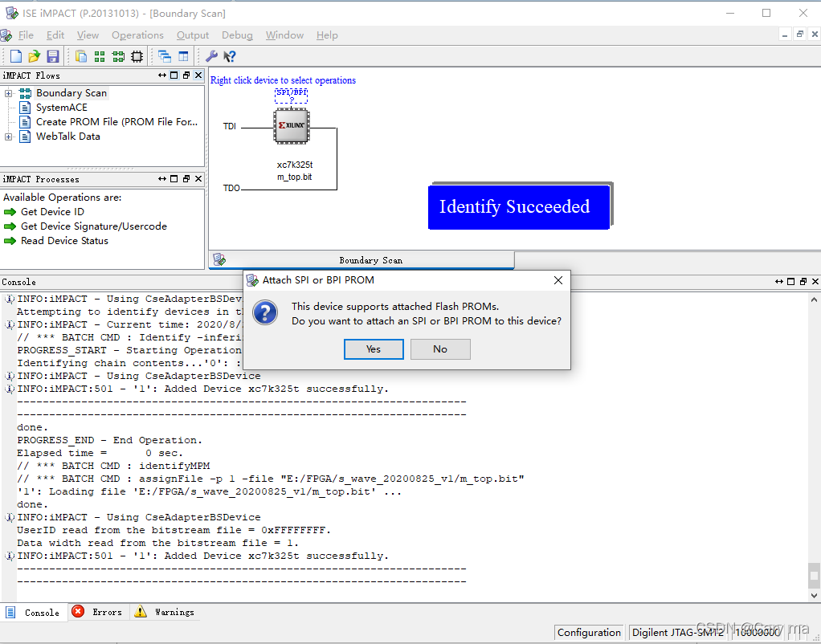Screen dimensions: 821x644
Task: Close the Console panel
Action: point(815,282)
